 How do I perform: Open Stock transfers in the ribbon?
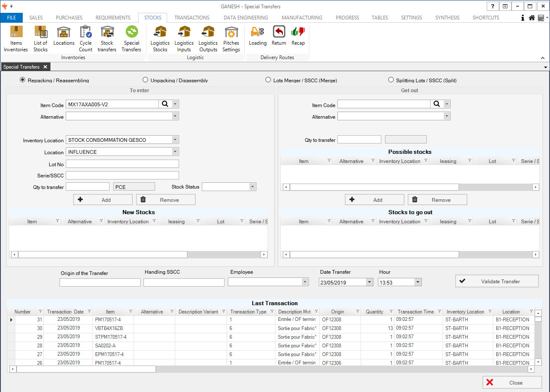coord(107,38)
